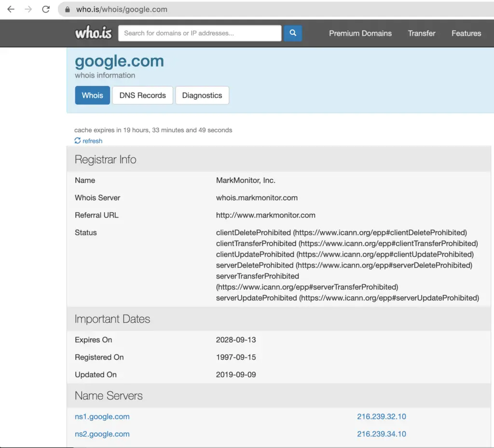Click the Expires On label

click(x=93, y=339)
